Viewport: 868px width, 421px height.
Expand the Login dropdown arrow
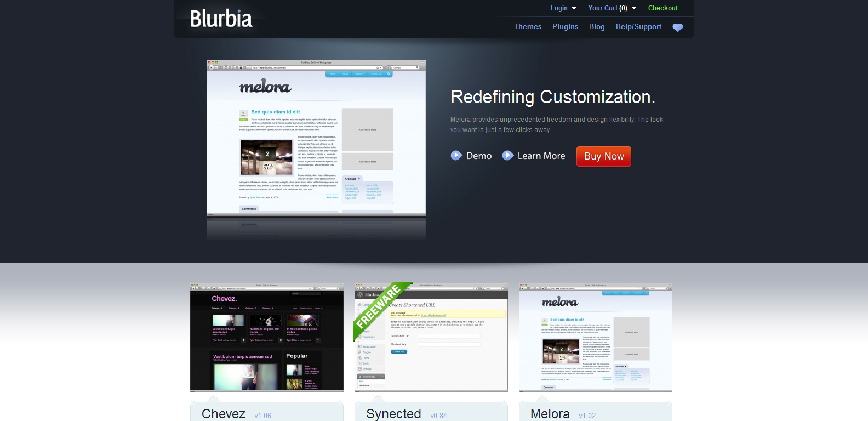[x=574, y=8]
